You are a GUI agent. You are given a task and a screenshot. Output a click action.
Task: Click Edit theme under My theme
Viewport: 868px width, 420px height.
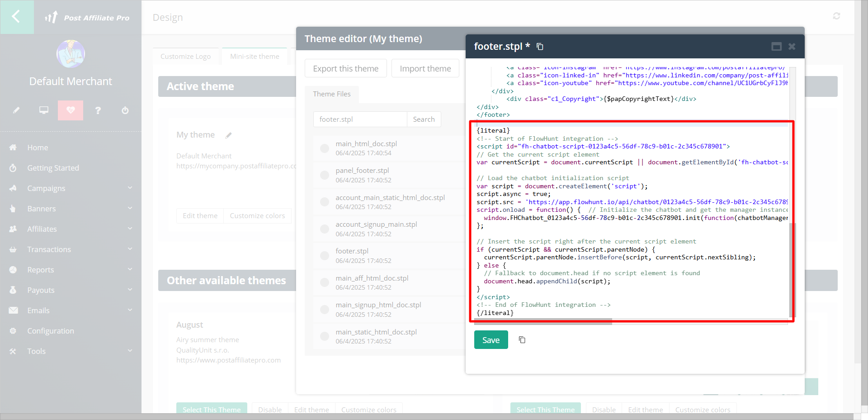(200, 216)
